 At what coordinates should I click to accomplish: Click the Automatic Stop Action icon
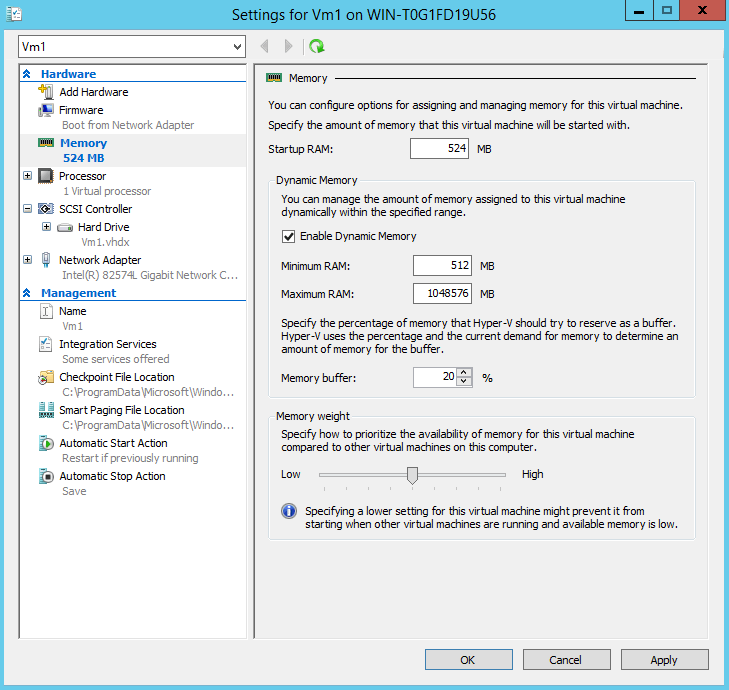[46, 476]
